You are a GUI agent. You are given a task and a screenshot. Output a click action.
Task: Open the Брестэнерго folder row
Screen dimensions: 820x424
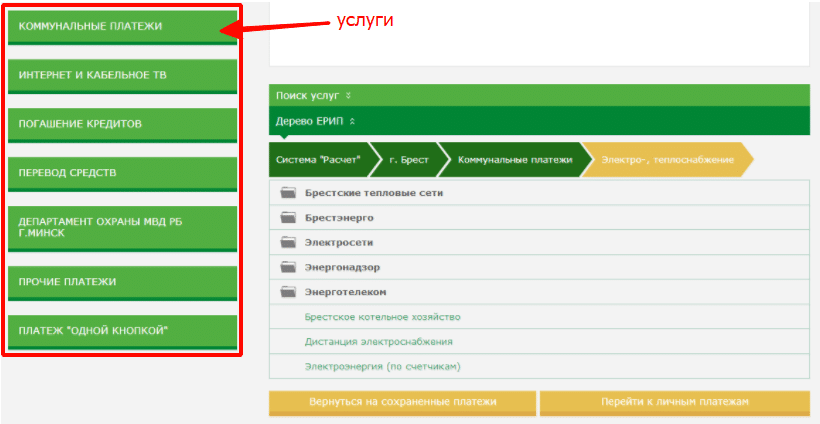pyautogui.click(x=539, y=217)
